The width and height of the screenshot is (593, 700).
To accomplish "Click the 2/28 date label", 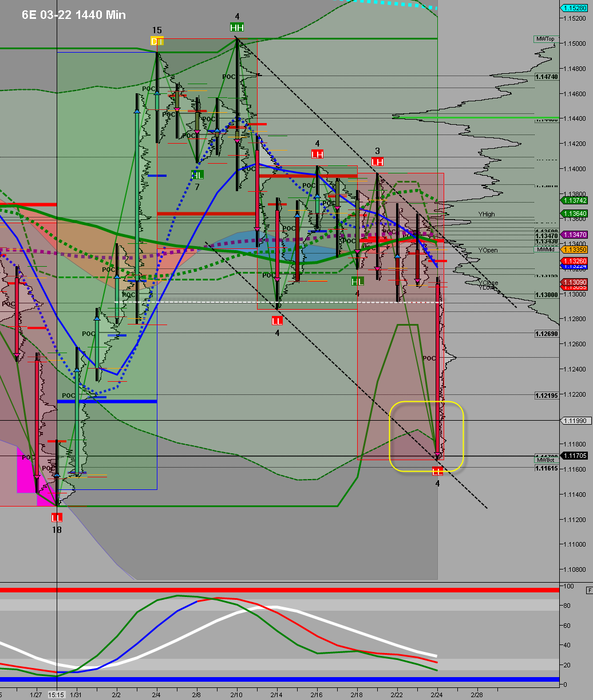I will coord(477,695).
